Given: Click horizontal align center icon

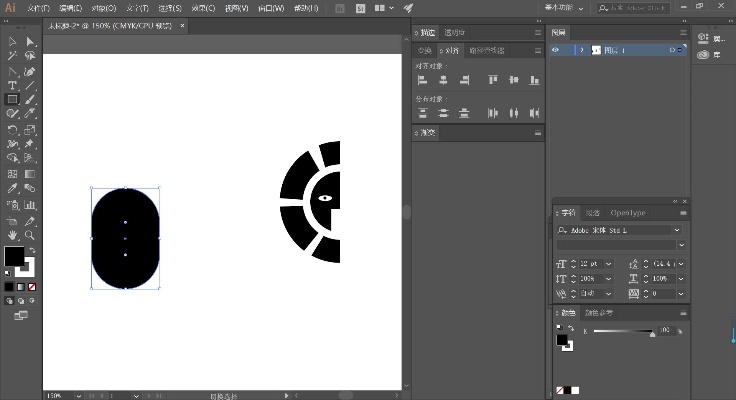Looking at the screenshot, I should pyautogui.click(x=443, y=80).
